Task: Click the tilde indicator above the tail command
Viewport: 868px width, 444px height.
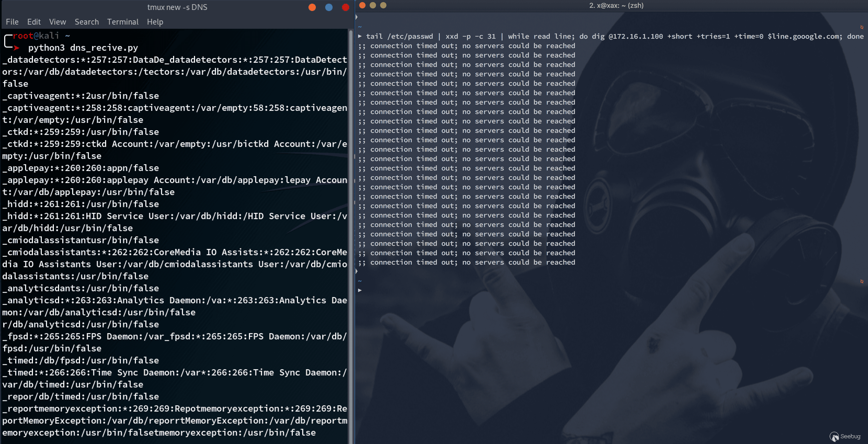Action: coord(359,27)
